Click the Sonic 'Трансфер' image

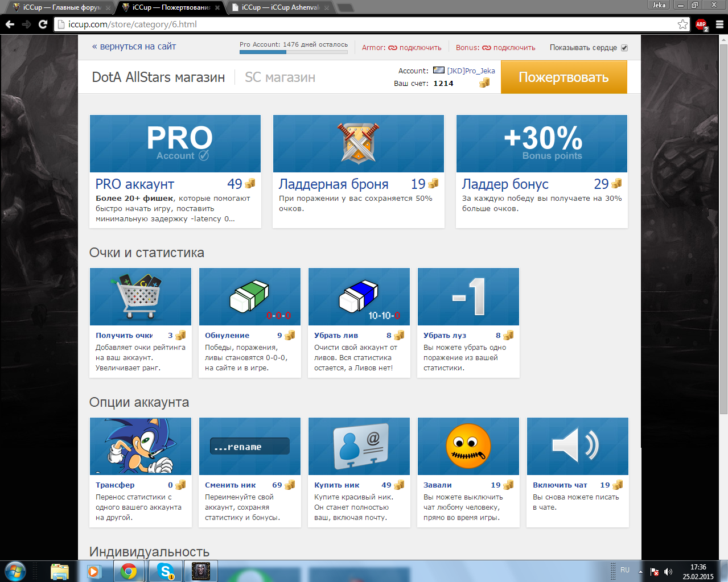(x=141, y=446)
